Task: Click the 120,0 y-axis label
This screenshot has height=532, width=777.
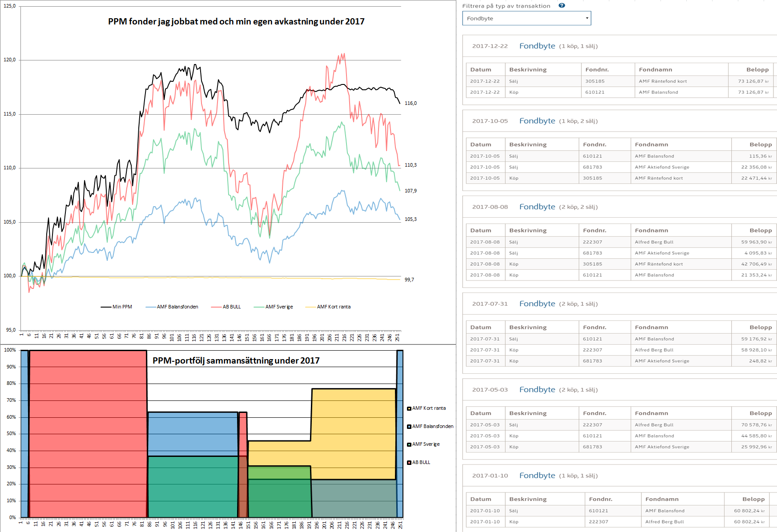Action: tap(9, 60)
